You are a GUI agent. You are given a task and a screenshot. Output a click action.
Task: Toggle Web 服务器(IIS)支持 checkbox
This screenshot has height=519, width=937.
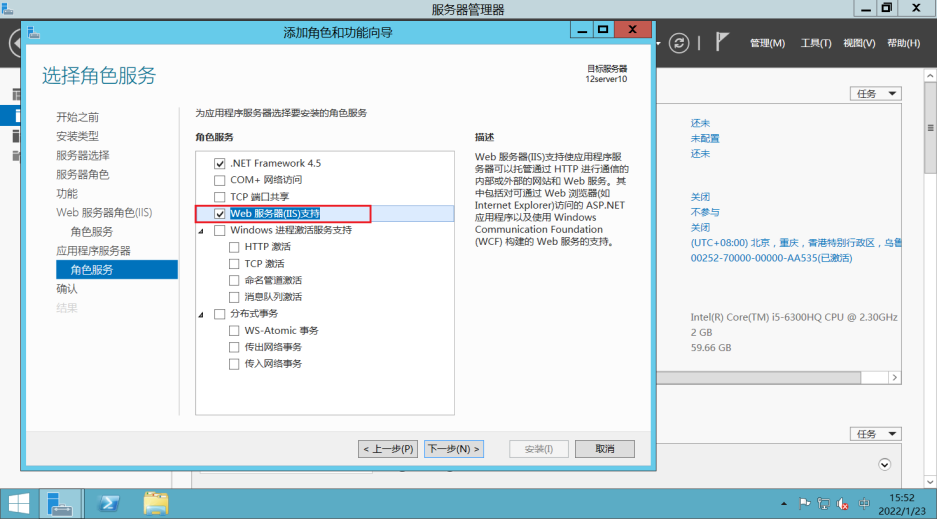click(x=220, y=214)
